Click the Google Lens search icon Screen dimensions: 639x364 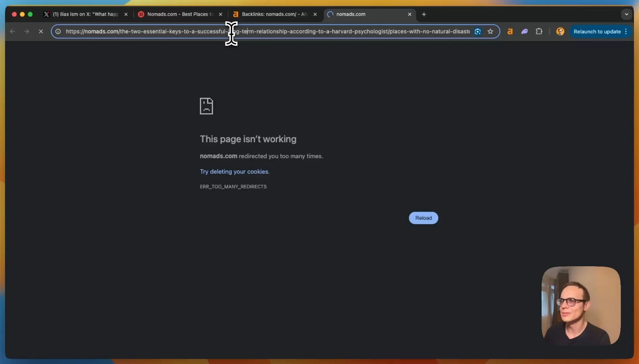[478, 31]
